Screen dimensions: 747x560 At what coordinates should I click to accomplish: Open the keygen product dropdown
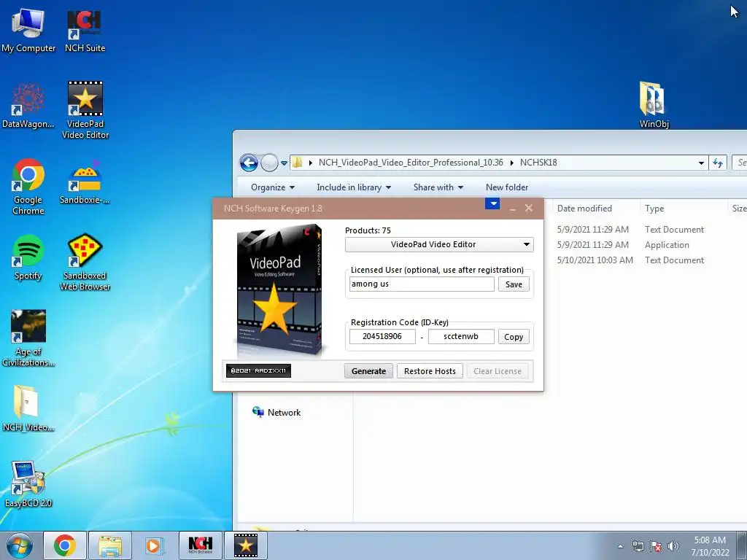pyautogui.click(x=439, y=244)
